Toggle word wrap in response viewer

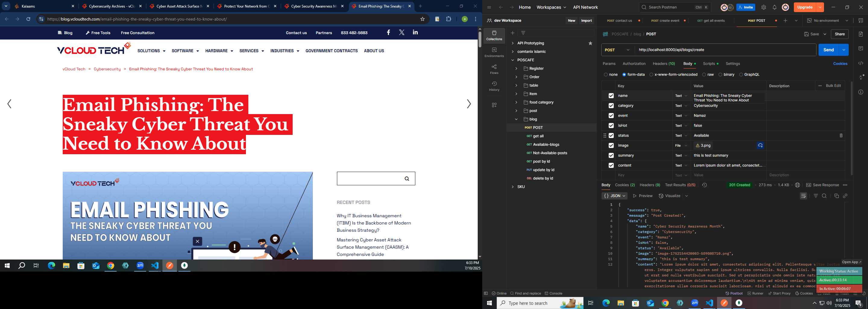(x=803, y=196)
